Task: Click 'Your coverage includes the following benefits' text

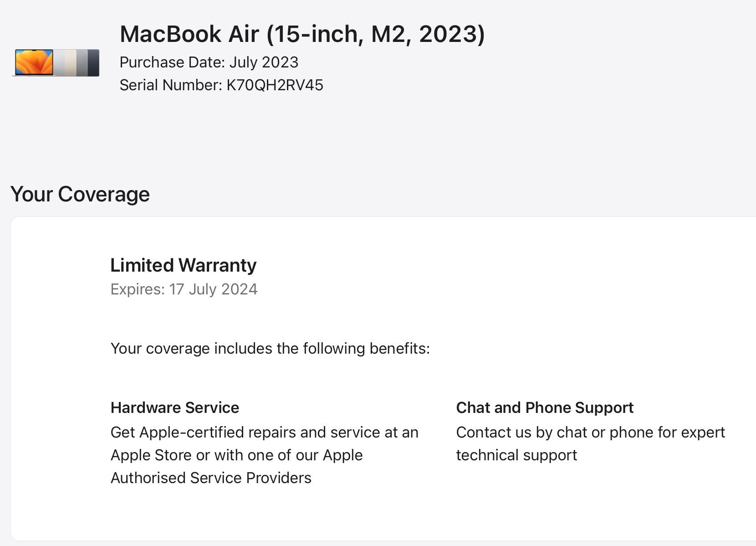Action: click(270, 349)
